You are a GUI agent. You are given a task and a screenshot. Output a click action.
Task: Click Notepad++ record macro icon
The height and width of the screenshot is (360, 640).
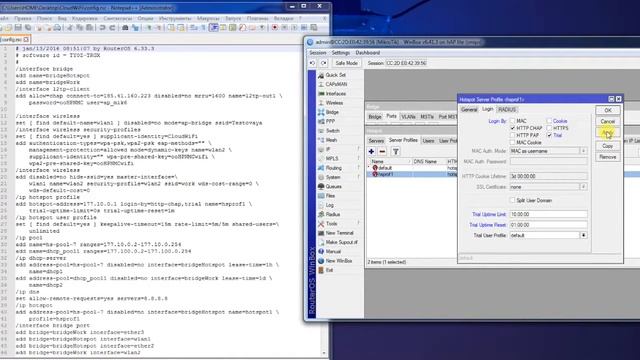[275, 27]
